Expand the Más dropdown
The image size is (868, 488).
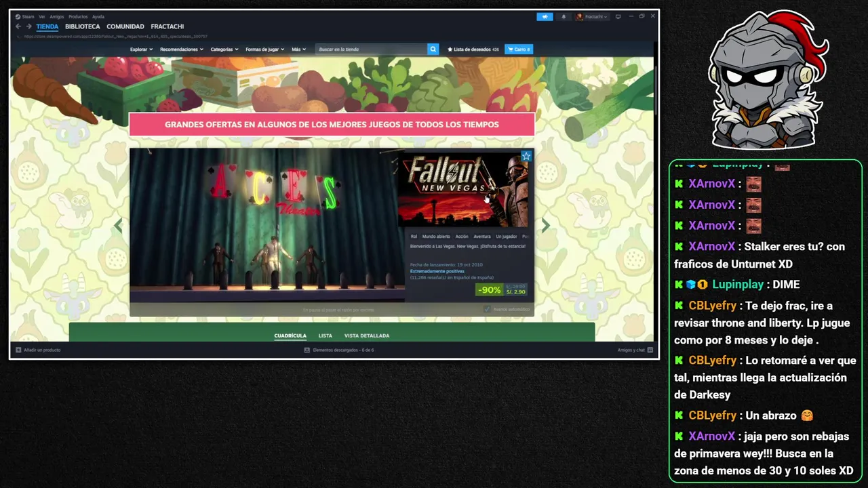(299, 49)
